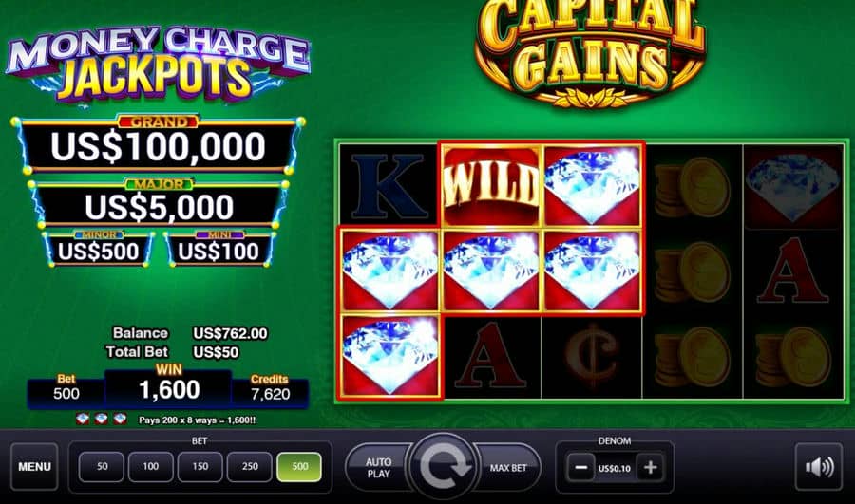855x504 pixels.
Task: Select the 250 bet option
Action: 250,466
